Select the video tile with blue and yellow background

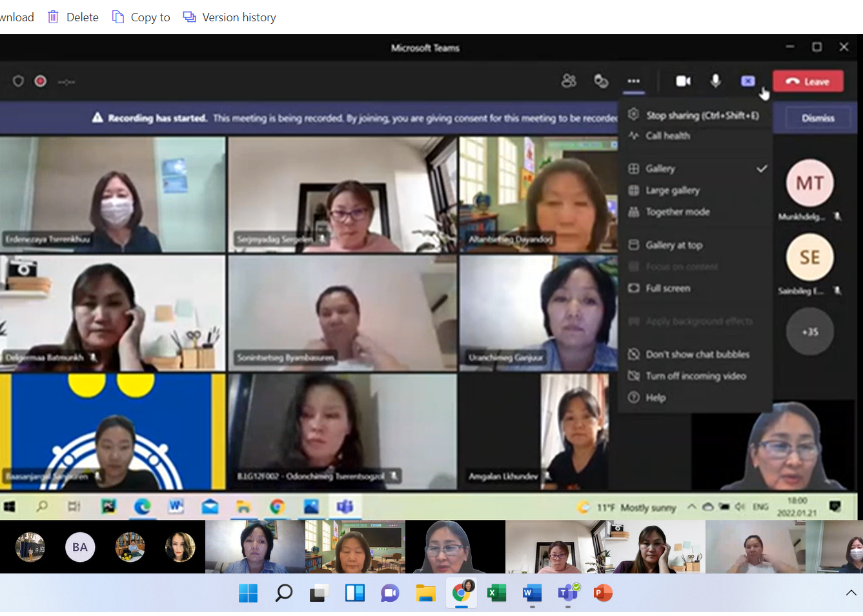point(112,432)
